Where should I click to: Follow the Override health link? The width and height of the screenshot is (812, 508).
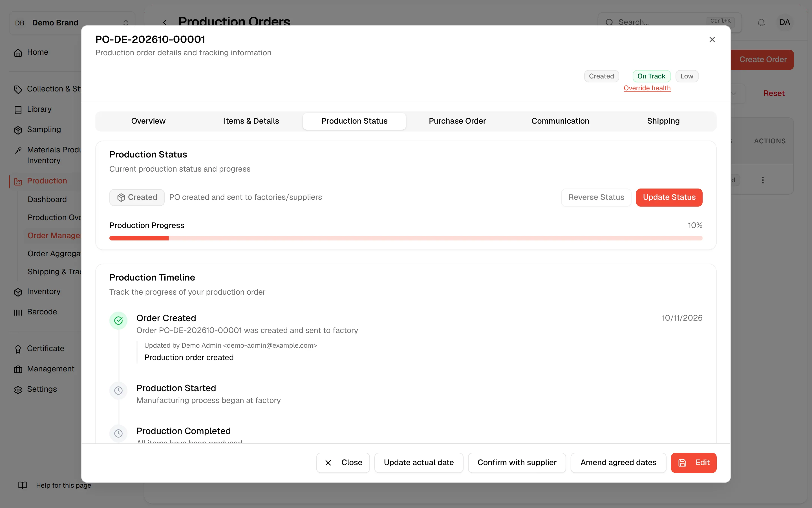pyautogui.click(x=647, y=88)
